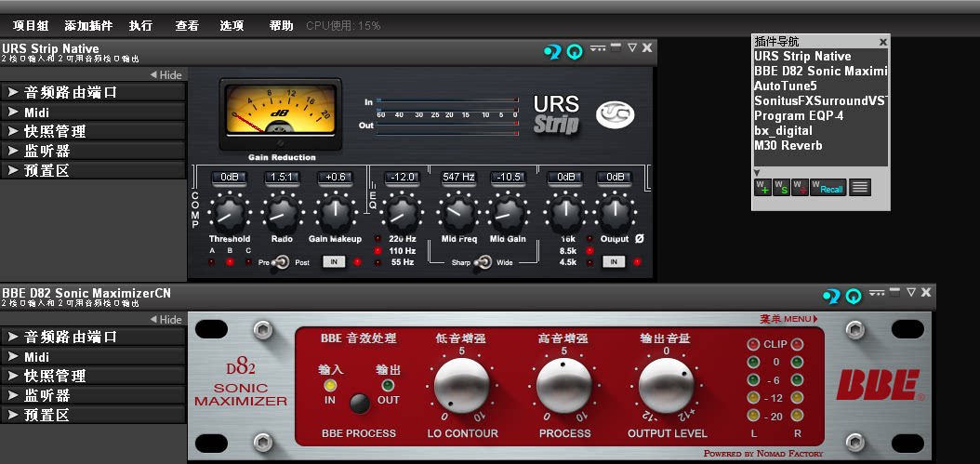Select compressor mode B LED
This screenshot has width=980, height=464.
[x=230, y=262]
